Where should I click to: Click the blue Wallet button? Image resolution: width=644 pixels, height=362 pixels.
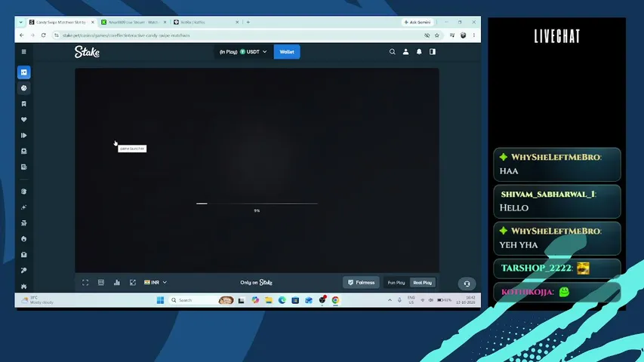point(287,52)
